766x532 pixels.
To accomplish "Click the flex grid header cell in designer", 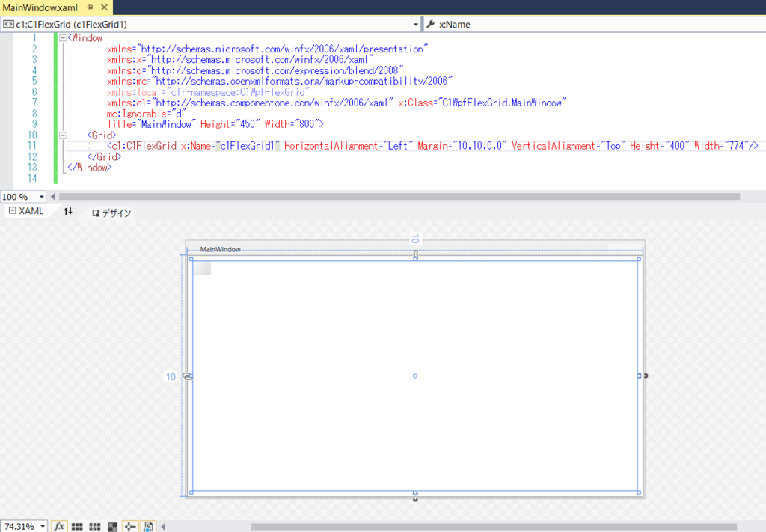I will point(202,268).
